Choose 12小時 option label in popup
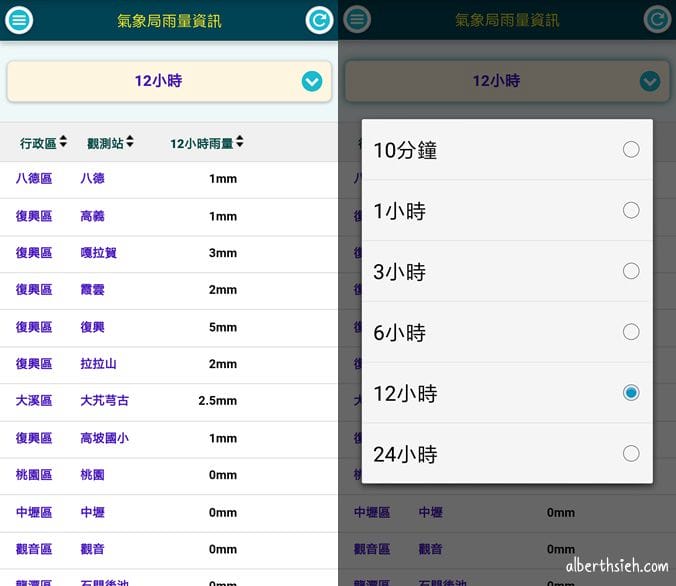This screenshot has width=676, height=586. click(x=405, y=394)
